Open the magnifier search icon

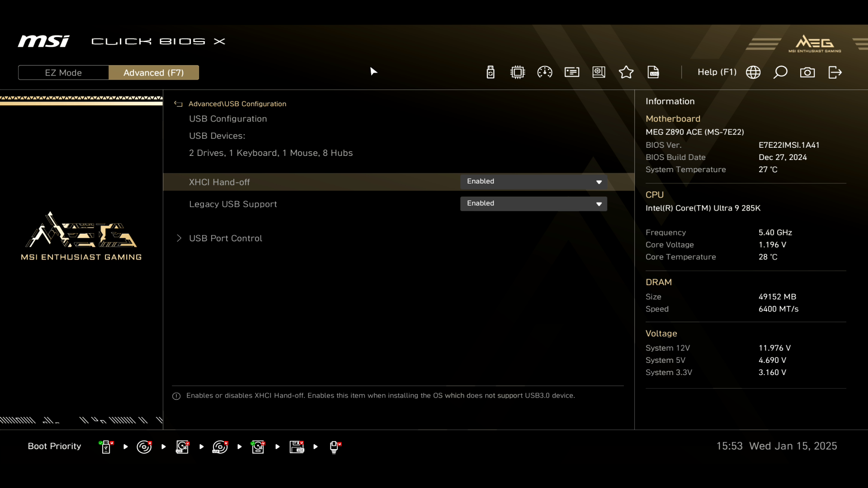coord(780,72)
